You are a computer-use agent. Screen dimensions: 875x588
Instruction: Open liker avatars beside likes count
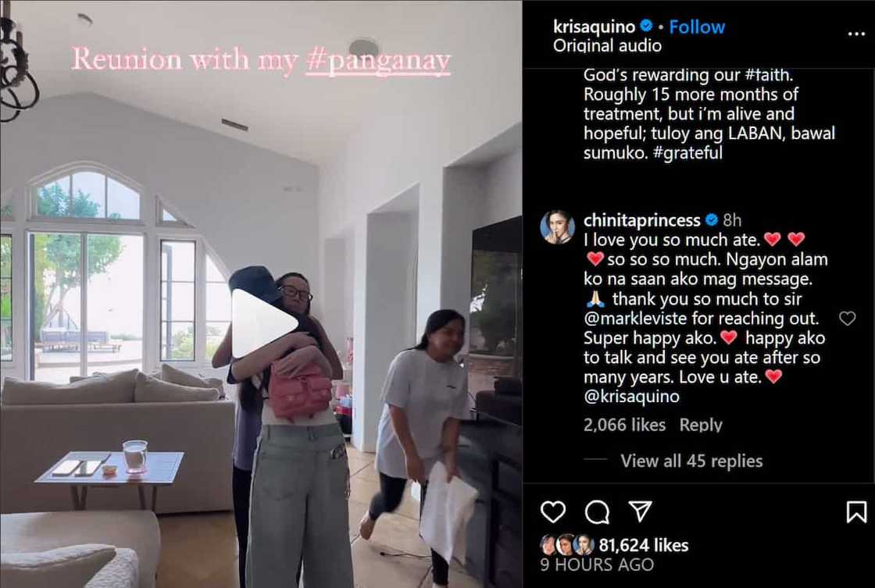click(x=566, y=545)
